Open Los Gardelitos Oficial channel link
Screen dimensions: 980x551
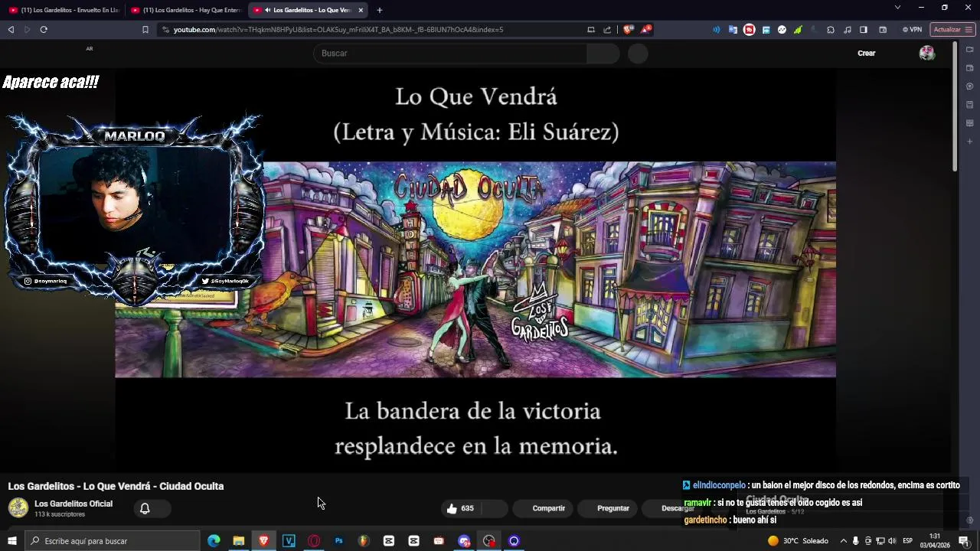(73, 504)
